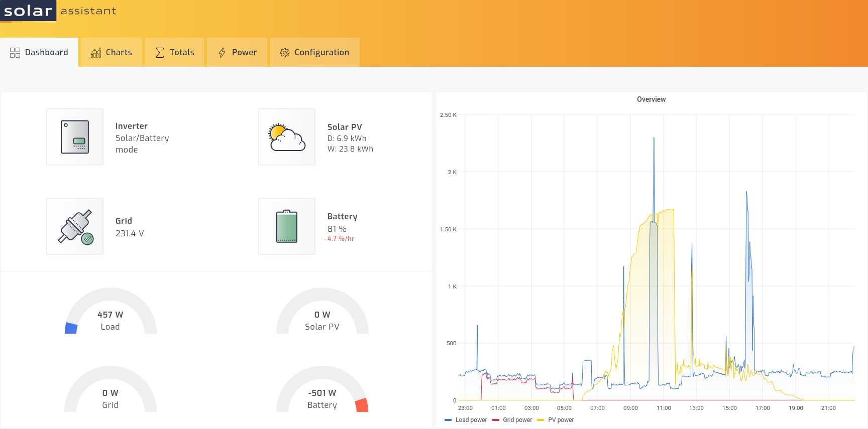
Task: Click the red Grid power legend swatch
Action: [496, 420]
